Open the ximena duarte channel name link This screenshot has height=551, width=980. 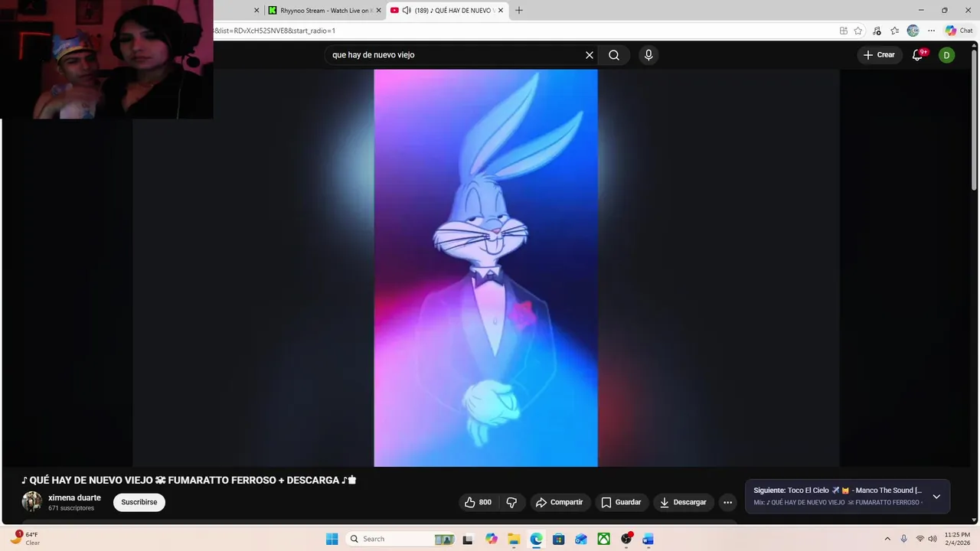coord(74,497)
